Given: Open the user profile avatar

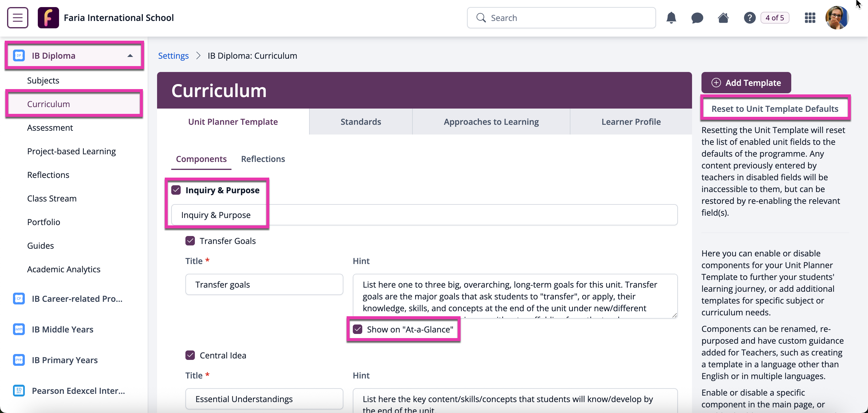Looking at the screenshot, I should (837, 17).
